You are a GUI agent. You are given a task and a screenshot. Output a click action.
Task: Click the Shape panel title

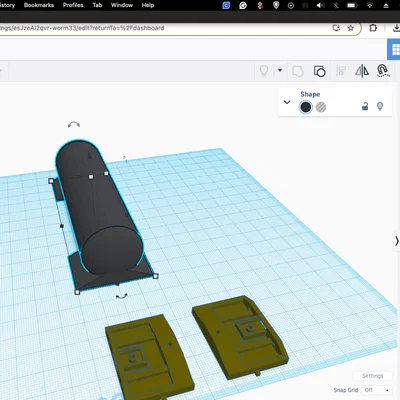(310, 94)
